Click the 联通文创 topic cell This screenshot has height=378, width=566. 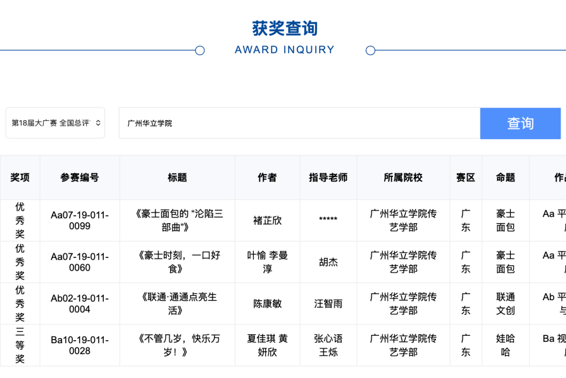505,304
